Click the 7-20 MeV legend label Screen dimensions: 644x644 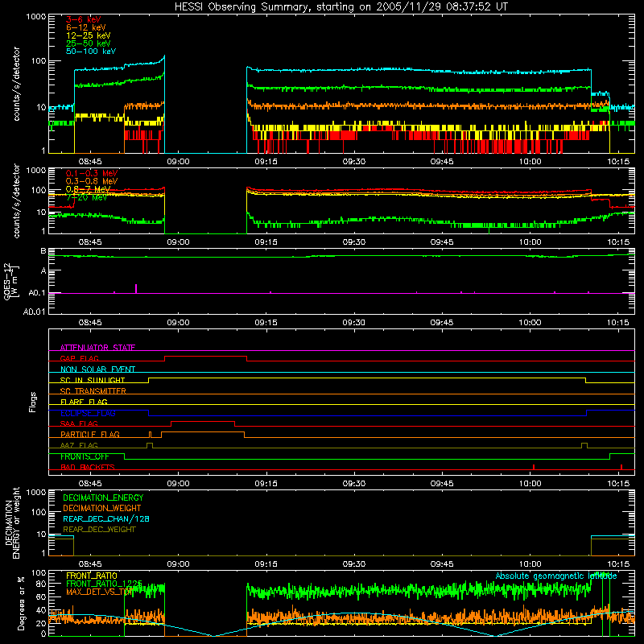click(87, 197)
